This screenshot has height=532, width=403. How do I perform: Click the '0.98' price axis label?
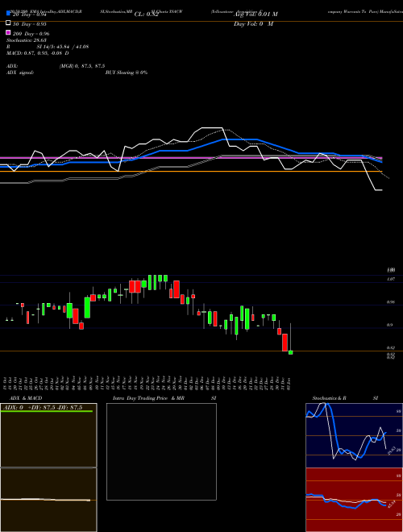tap(391, 302)
